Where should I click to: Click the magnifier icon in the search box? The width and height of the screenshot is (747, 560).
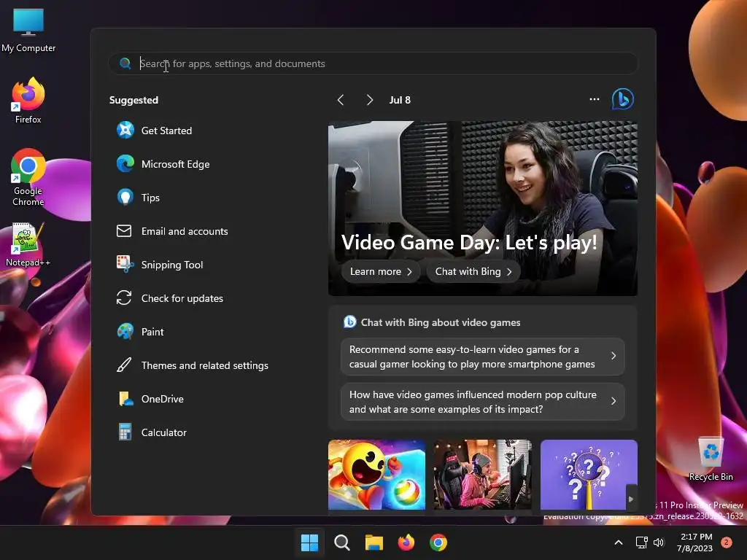click(125, 63)
